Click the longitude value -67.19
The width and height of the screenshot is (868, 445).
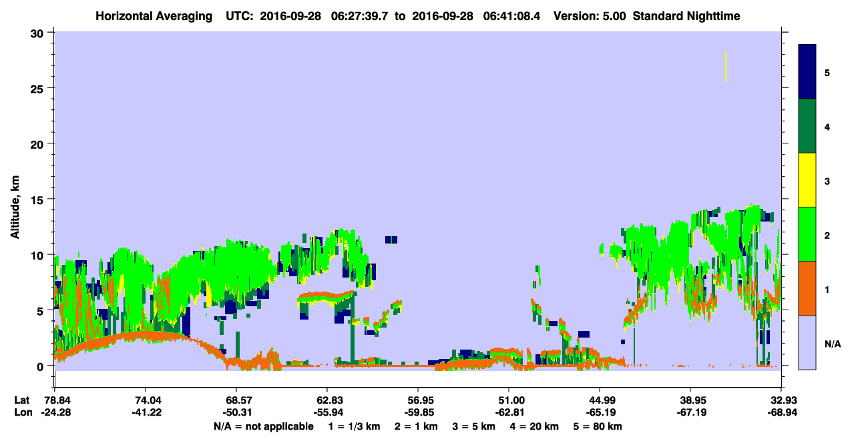pyautogui.click(x=690, y=413)
